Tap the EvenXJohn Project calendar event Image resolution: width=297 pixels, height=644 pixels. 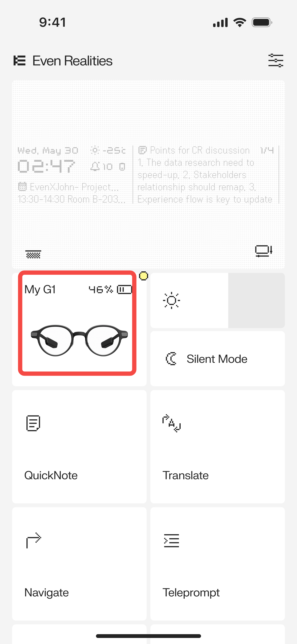coord(72,193)
